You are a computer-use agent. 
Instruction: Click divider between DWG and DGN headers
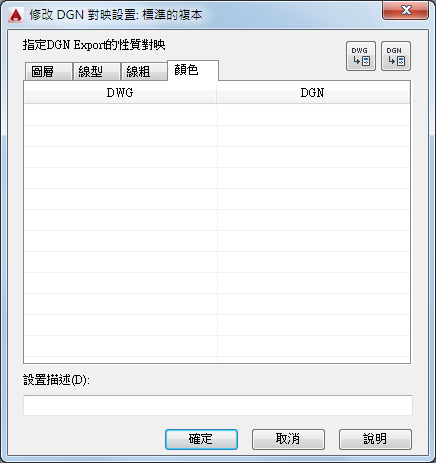pyautogui.click(x=217, y=92)
